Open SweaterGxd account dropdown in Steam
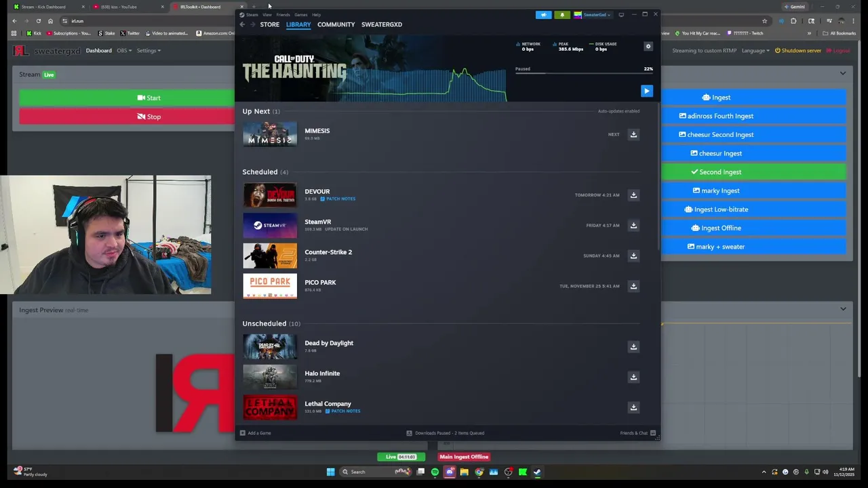This screenshot has height=488, width=868. 593,14
